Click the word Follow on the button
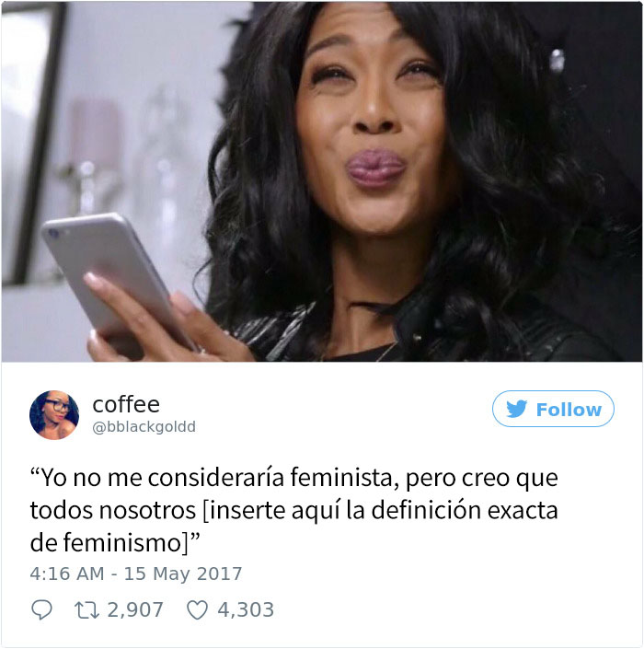The image size is (644, 649). point(569,410)
